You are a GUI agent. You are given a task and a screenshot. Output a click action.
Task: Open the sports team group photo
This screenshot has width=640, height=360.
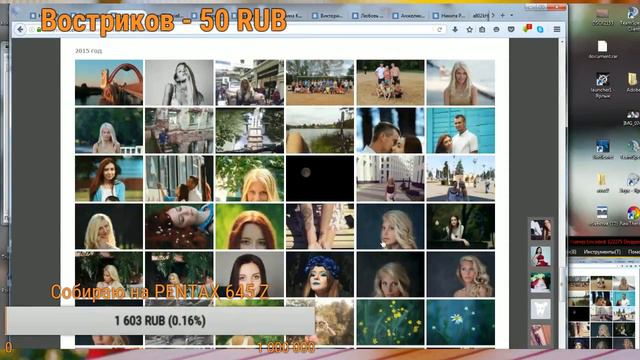pyautogui.click(x=320, y=82)
